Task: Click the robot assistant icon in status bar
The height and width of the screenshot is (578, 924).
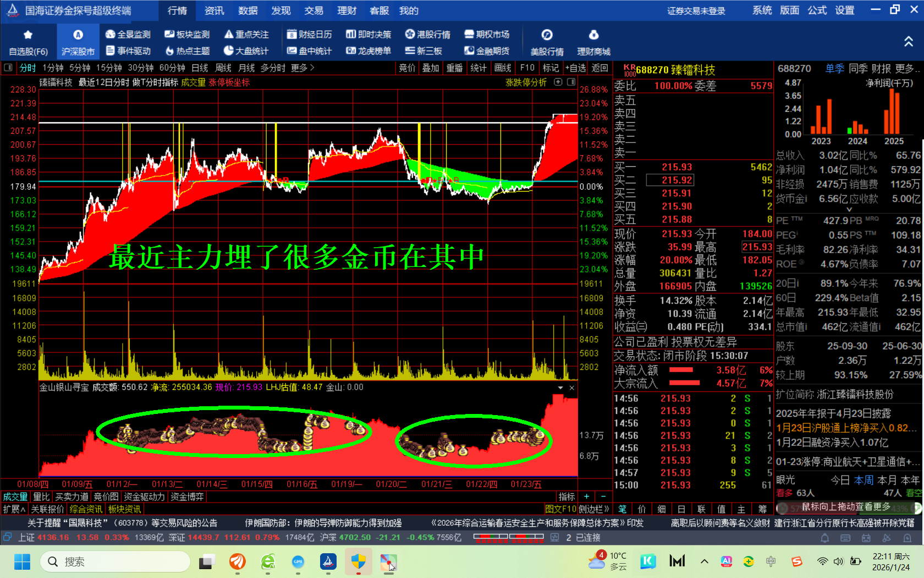Action: click(866, 538)
